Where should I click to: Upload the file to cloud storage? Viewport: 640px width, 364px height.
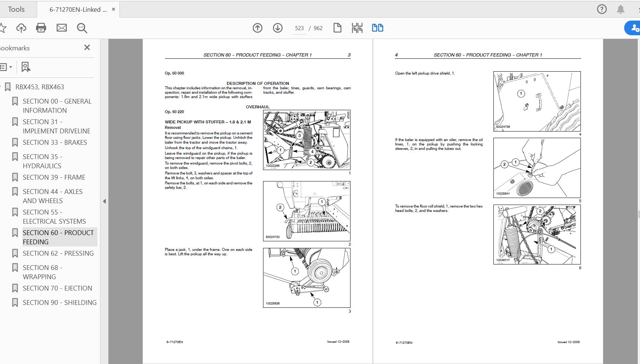pos(21,28)
